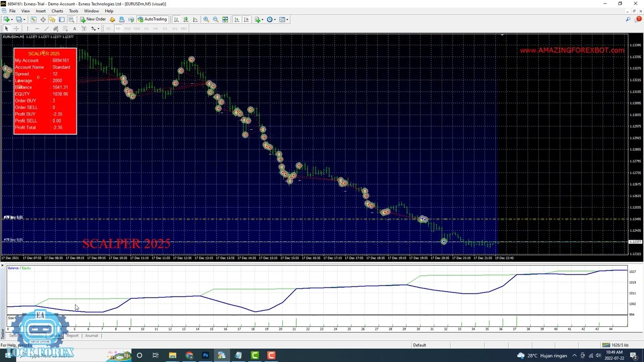This screenshot has width=644, height=362.
Task: Click the search magnifier icon
Action: (x=628, y=19)
